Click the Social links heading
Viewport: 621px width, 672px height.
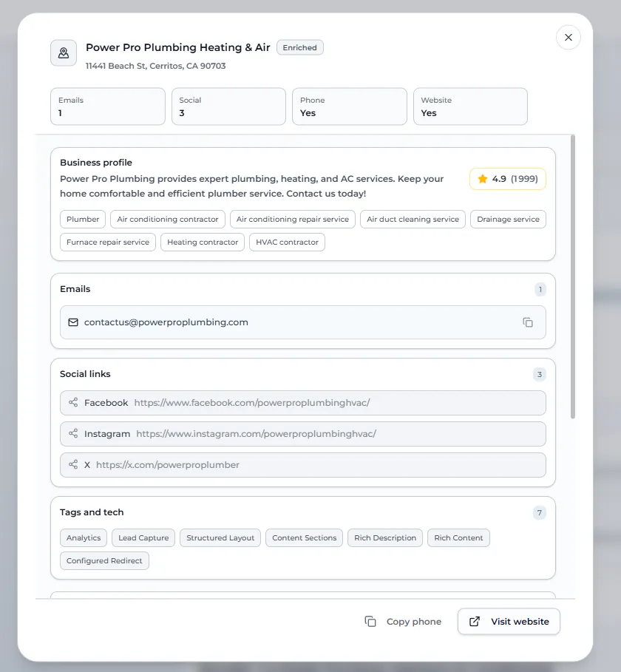pos(85,374)
